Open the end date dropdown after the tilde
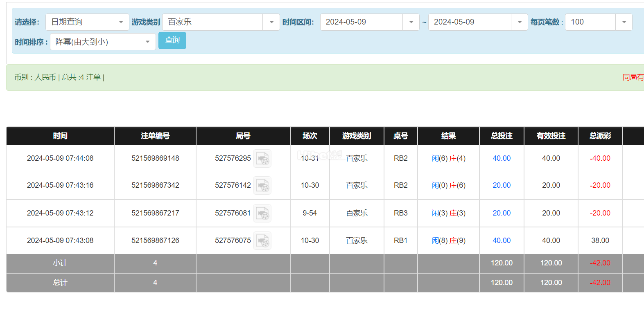 click(478, 22)
